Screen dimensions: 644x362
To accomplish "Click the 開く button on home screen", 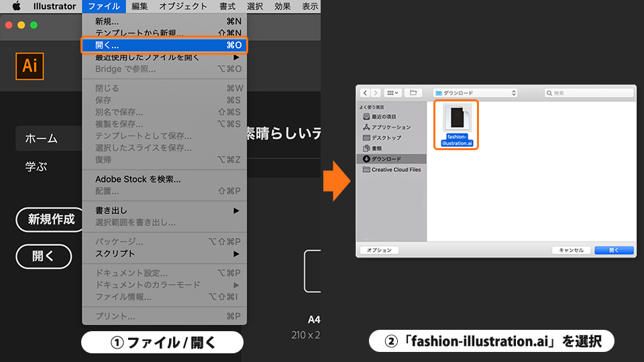I will tap(44, 257).
